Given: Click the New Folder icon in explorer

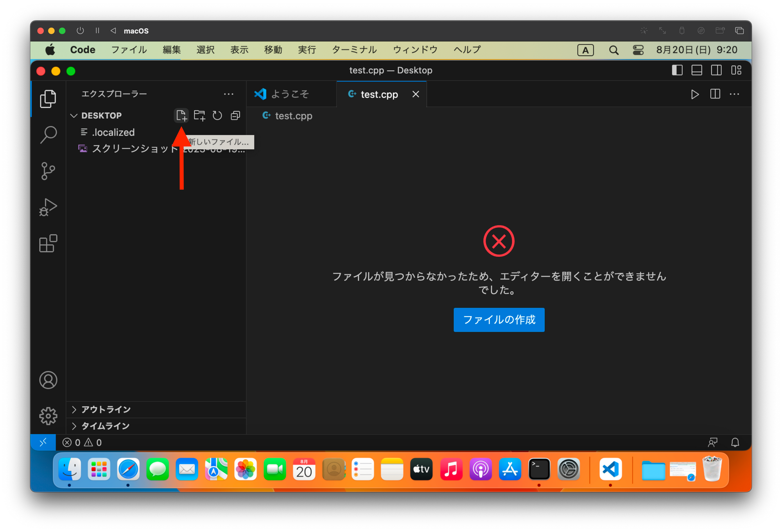Looking at the screenshot, I should [x=199, y=115].
